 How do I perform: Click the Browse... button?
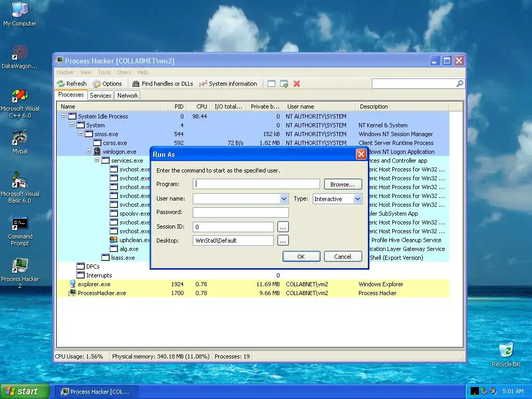click(x=343, y=184)
